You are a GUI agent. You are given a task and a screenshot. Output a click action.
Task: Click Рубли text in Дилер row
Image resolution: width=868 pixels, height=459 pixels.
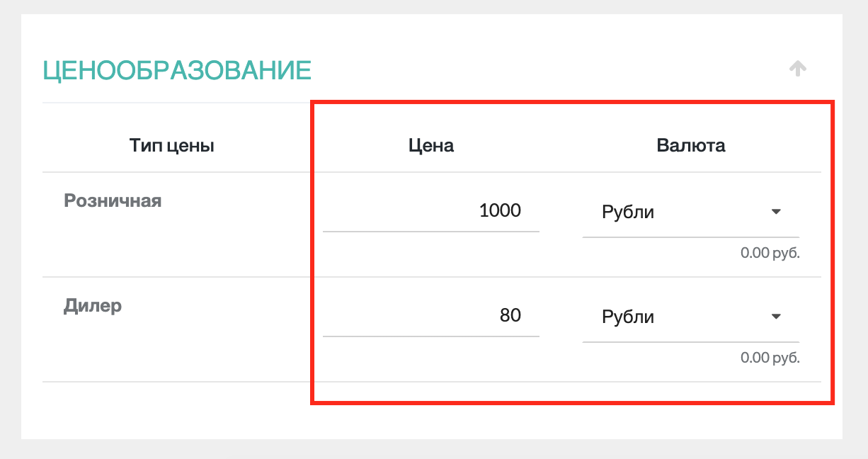coord(627,317)
